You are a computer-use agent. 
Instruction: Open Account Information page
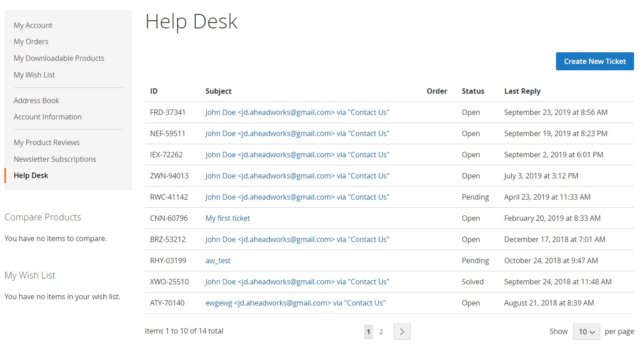coord(48,117)
